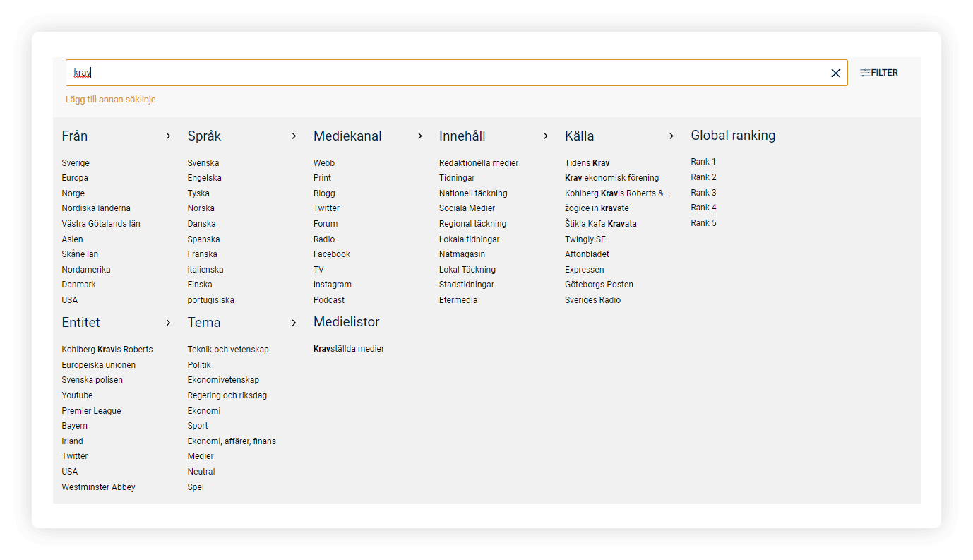Select Västra Götalands län
The height and width of the screenshot is (560, 973).
point(101,224)
